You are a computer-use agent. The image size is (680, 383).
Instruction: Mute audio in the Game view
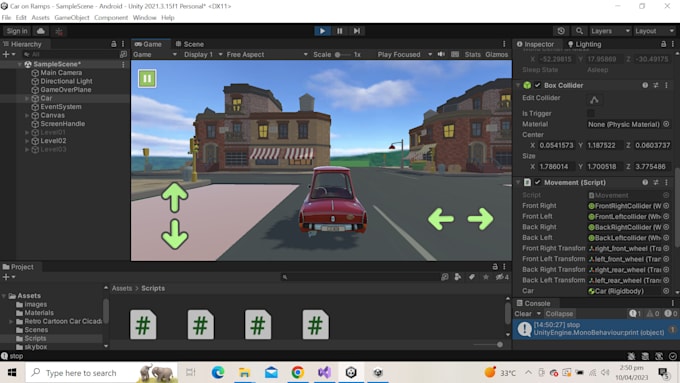[x=441, y=54]
